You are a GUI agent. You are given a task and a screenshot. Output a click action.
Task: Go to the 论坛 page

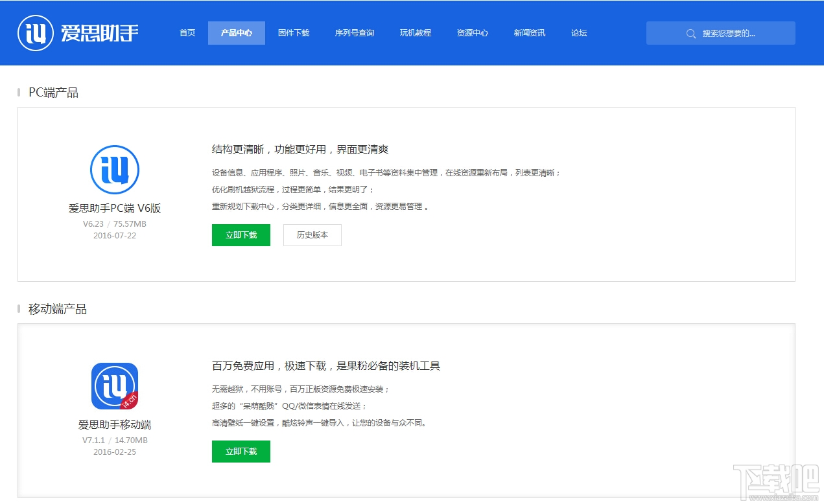(x=579, y=33)
